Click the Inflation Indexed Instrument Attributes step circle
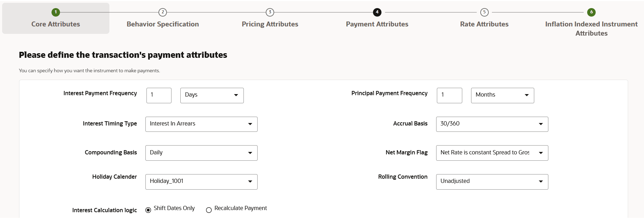This screenshot has width=644, height=221. (591, 12)
